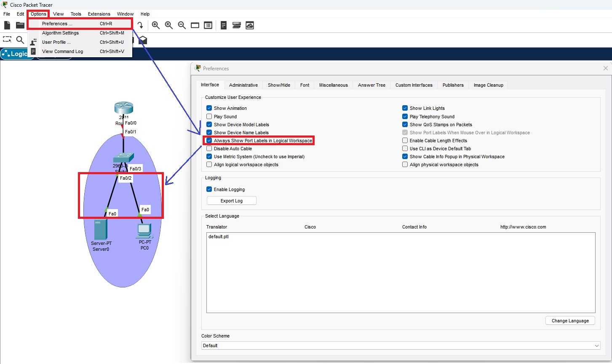The image size is (612, 364).
Task: Open the Color Scheme dropdown
Action: click(x=401, y=345)
